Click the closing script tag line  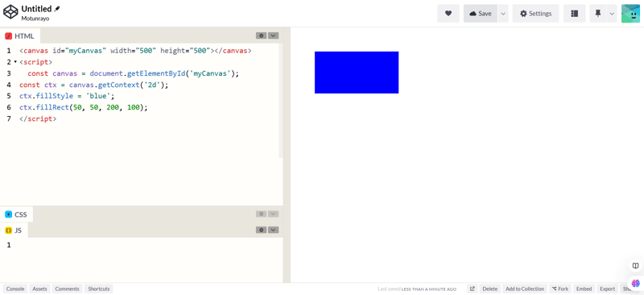click(38, 119)
